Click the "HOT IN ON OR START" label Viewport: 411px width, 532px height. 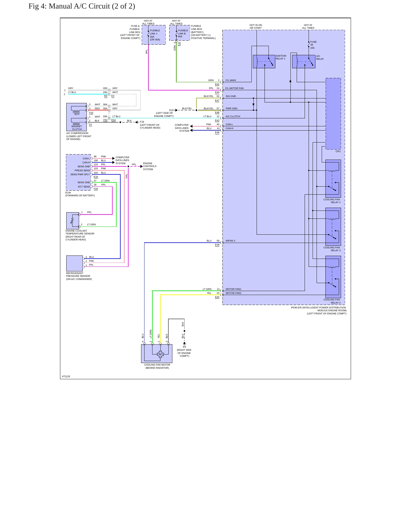(x=256, y=26)
